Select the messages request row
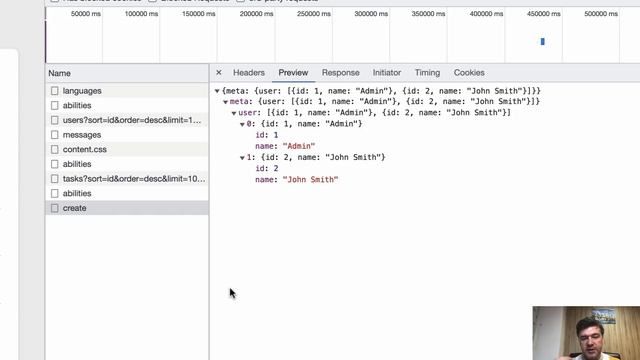The height and width of the screenshot is (360, 640). coord(127,135)
